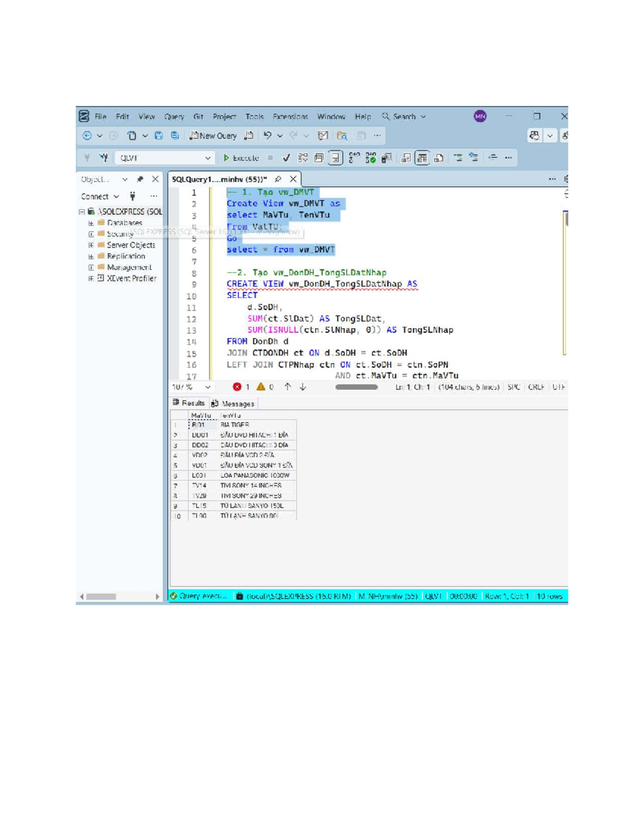
Task: Switch to the Results tab
Action: (189, 403)
